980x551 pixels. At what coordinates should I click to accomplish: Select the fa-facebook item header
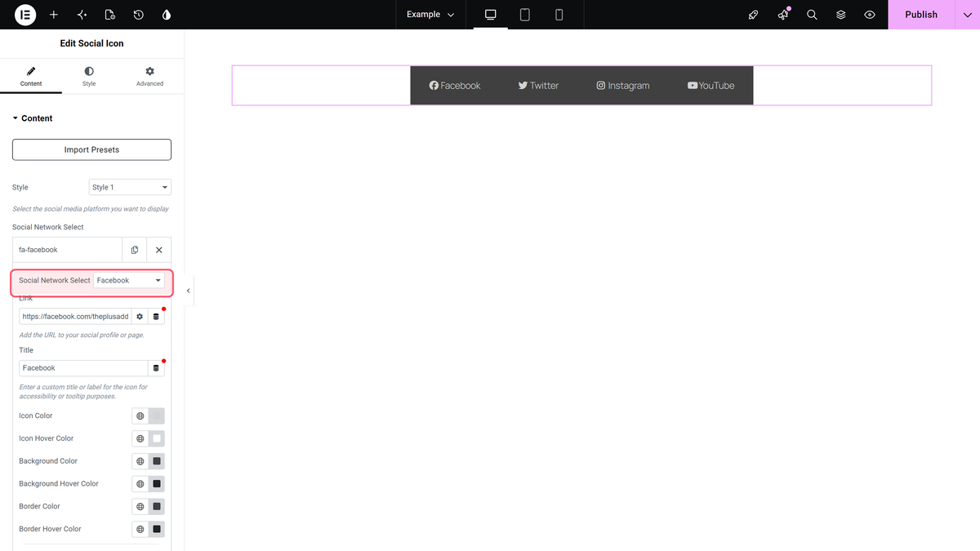tap(67, 250)
